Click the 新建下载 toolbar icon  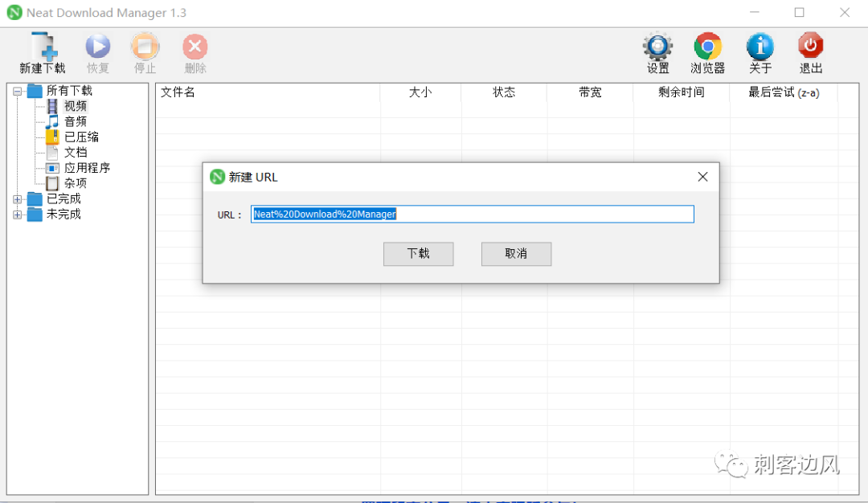(x=44, y=47)
